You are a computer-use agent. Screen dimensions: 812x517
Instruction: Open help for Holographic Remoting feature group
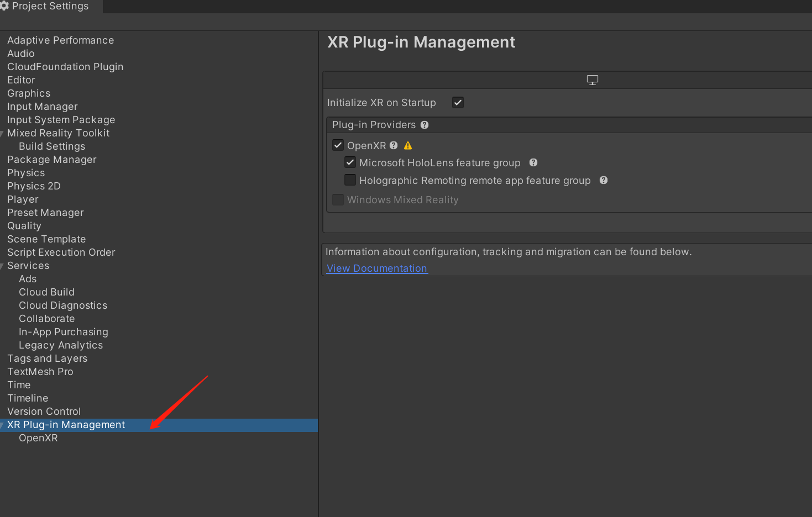pyautogui.click(x=604, y=180)
